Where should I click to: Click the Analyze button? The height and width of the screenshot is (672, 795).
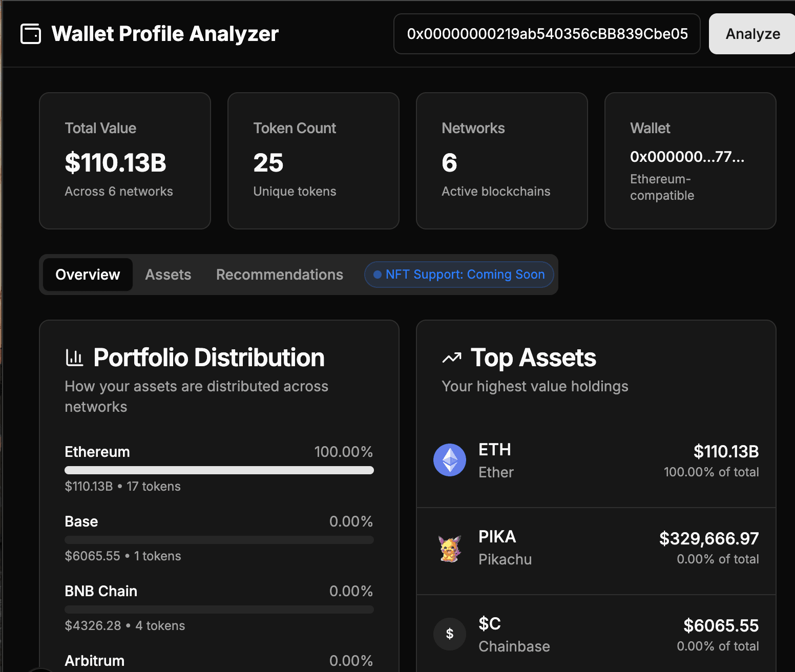(x=752, y=34)
